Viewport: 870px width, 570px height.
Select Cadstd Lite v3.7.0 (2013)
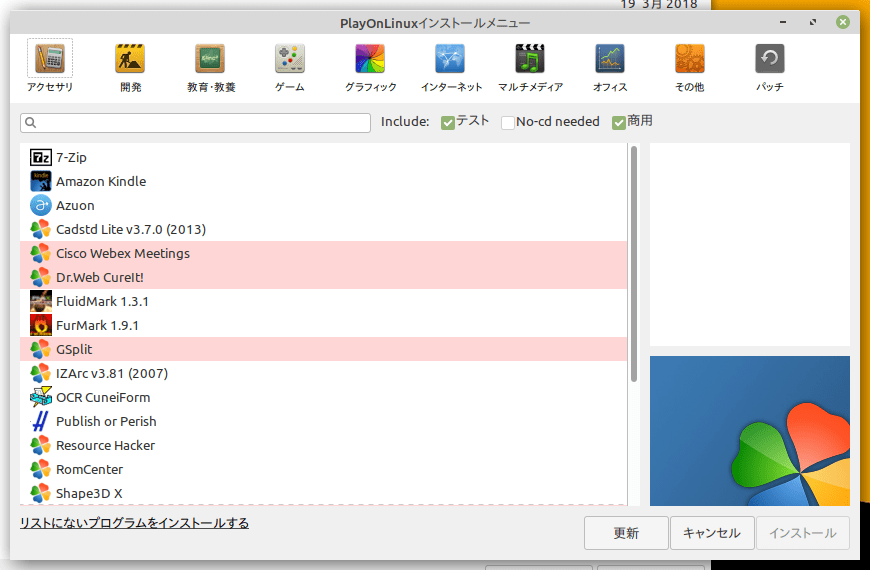[323, 229]
